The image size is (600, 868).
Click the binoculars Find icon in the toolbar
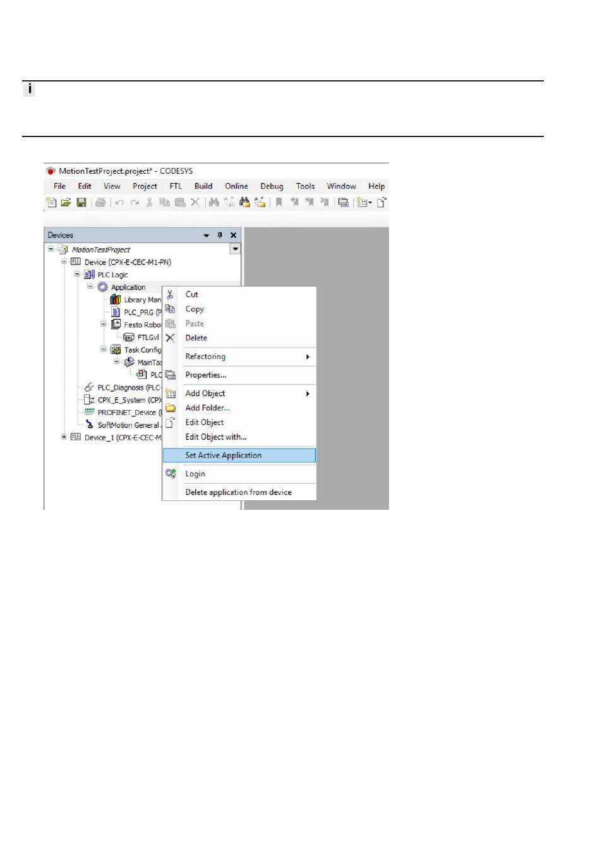[214, 202]
